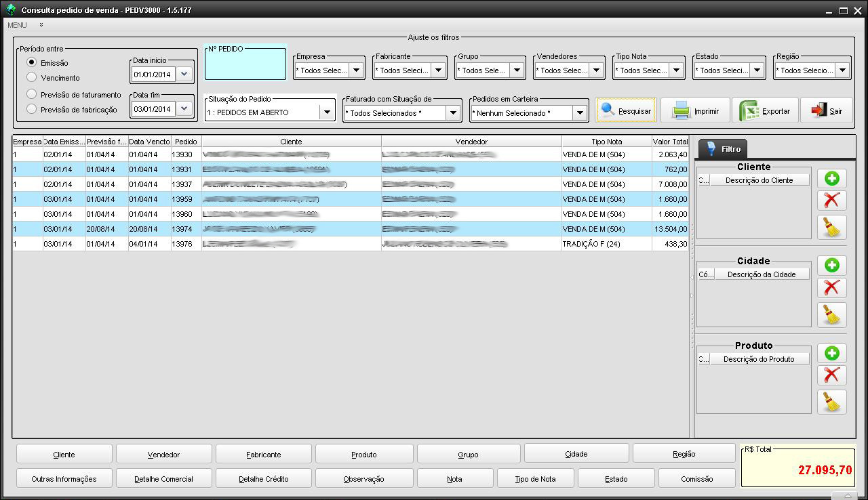Click the small arrow beside MENU
The height and width of the screenshot is (500, 868).
point(41,25)
